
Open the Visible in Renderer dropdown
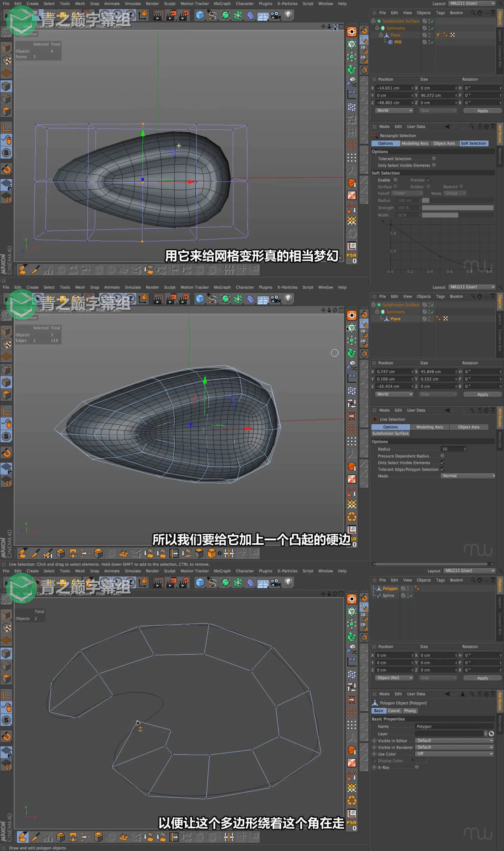point(454,747)
